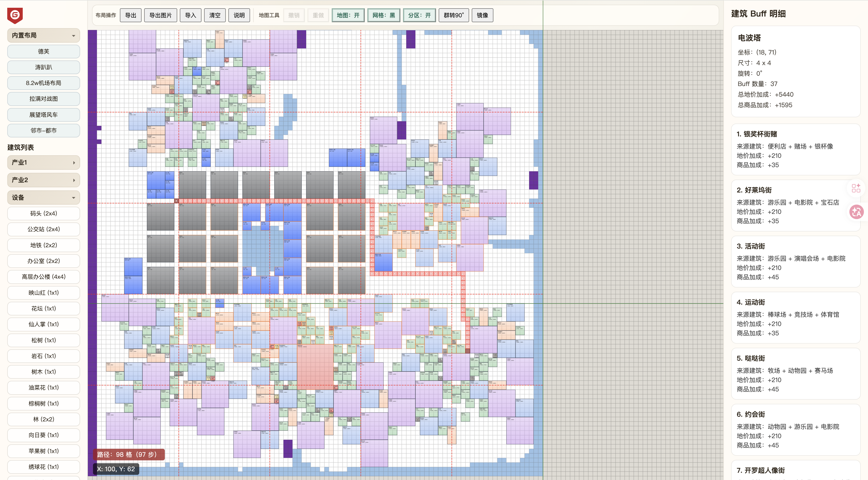Select the 3. 活动街 buff card

tap(796, 262)
